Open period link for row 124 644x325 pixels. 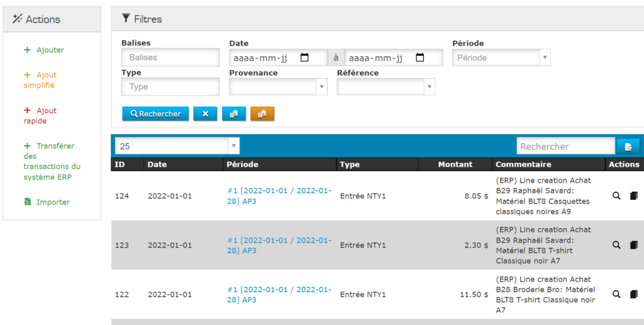(x=279, y=196)
